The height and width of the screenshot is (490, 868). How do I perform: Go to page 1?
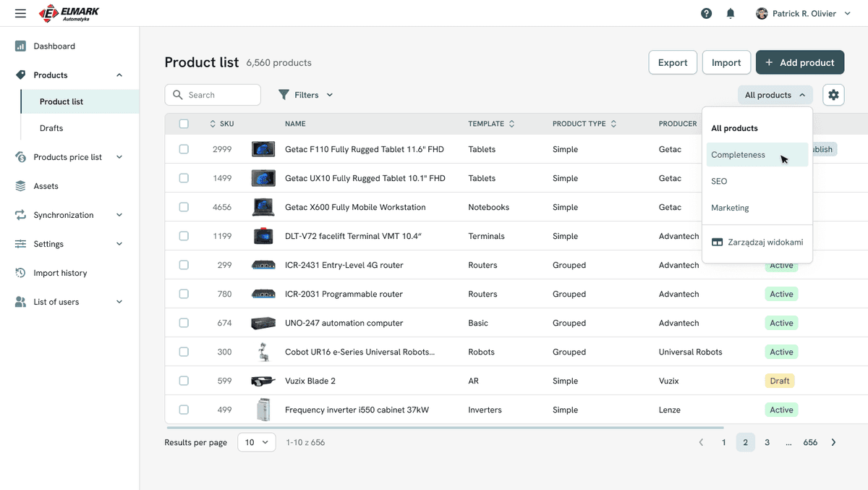(x=723, y=442)
